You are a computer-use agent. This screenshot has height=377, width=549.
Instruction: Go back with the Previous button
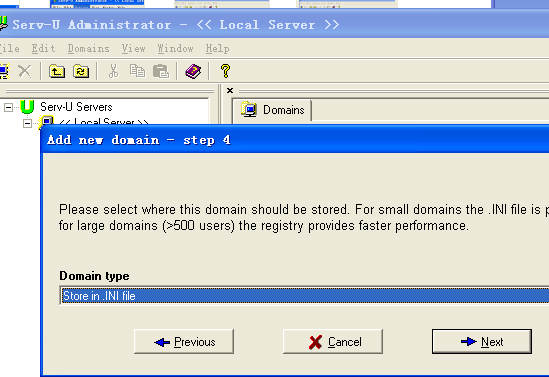point(184,341)
